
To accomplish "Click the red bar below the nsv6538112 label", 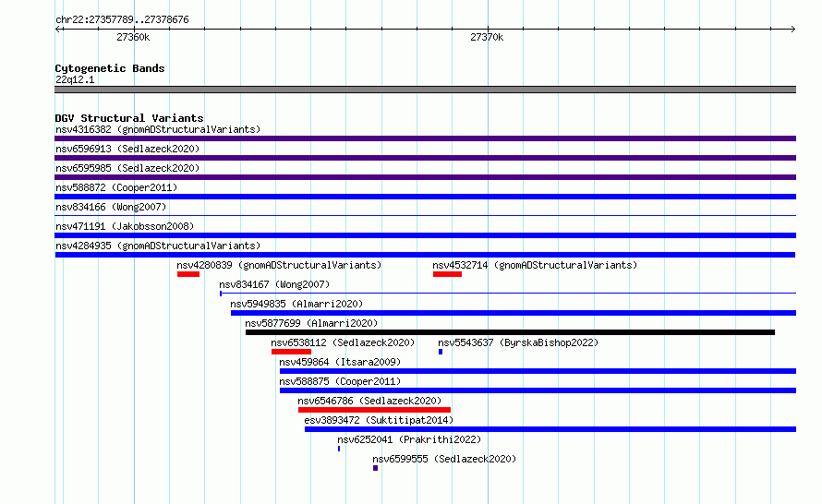I will click(x=291, y=352).
